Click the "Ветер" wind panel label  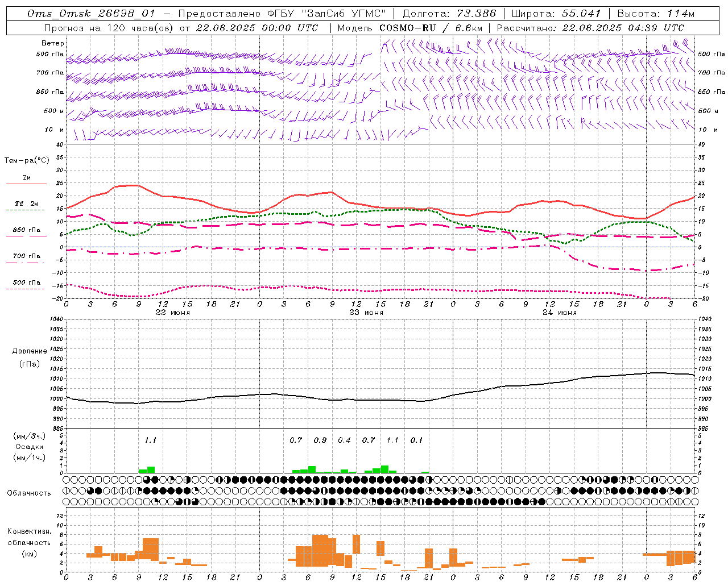53,43
